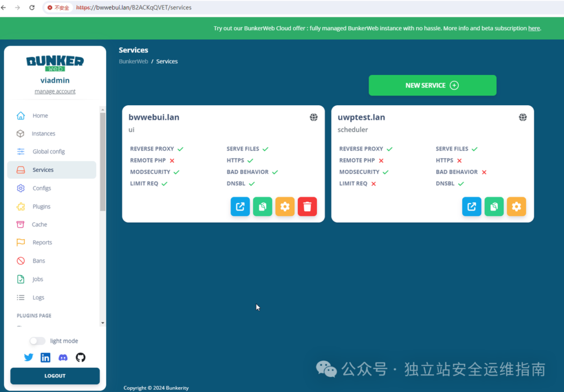Click the globe icon on bwwebui.lan card

click(x=313, y=117)
